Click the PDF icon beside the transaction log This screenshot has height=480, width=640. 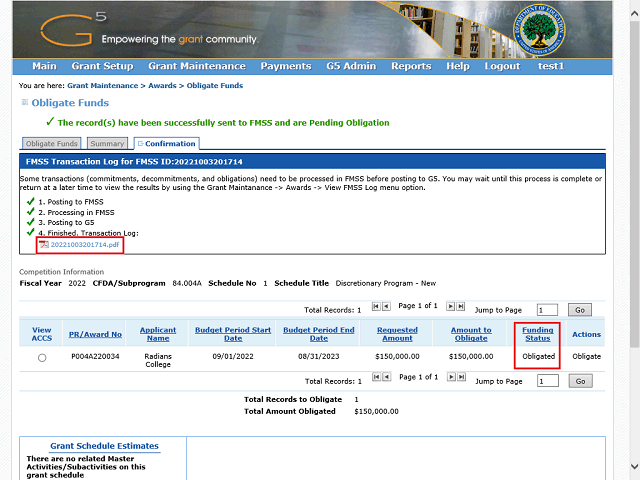(x=44, y=244)
